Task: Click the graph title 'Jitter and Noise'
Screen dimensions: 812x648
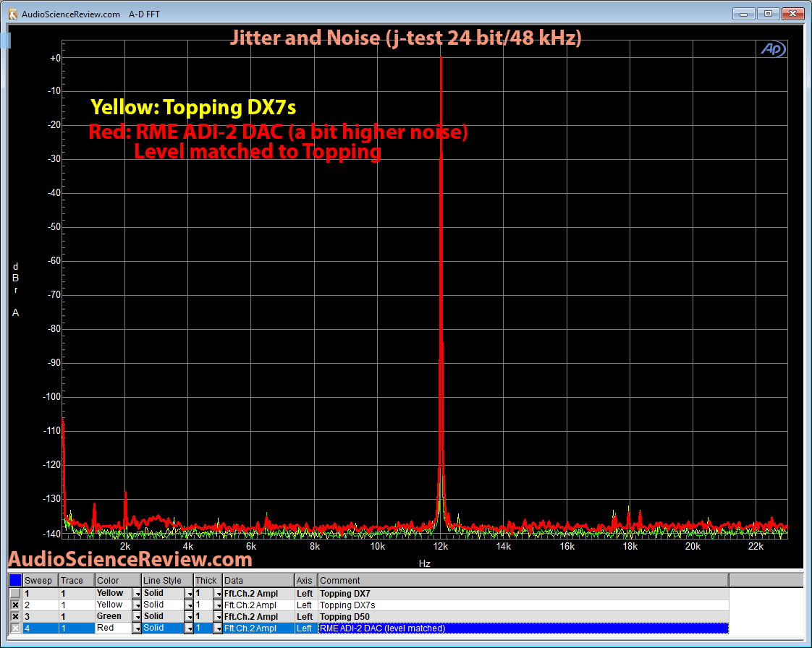Action: coord(406,38)
